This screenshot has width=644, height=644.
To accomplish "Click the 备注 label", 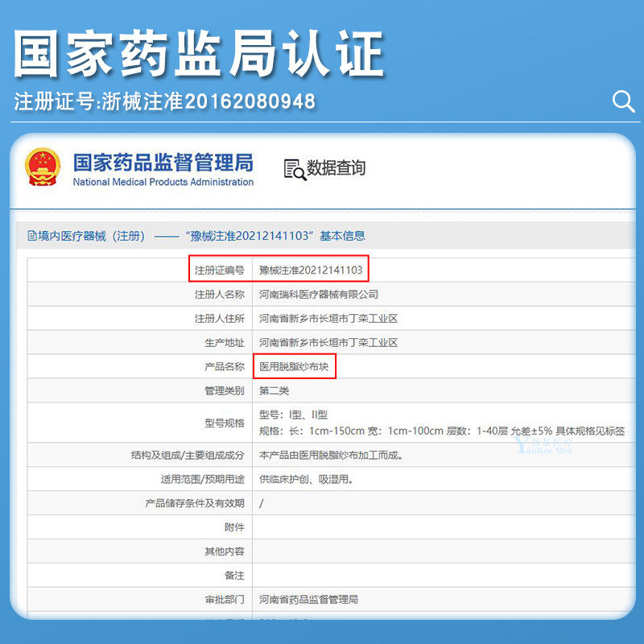I will click(234, 576).
